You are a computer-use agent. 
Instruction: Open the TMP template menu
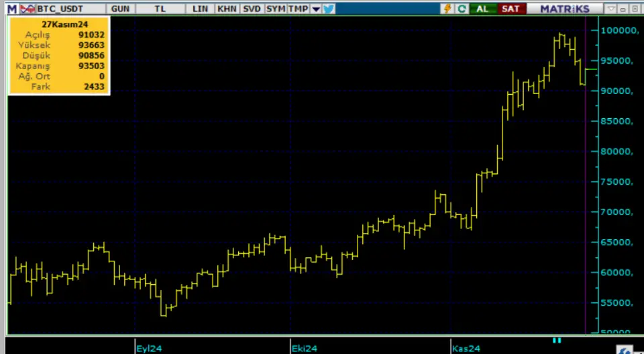298,9
